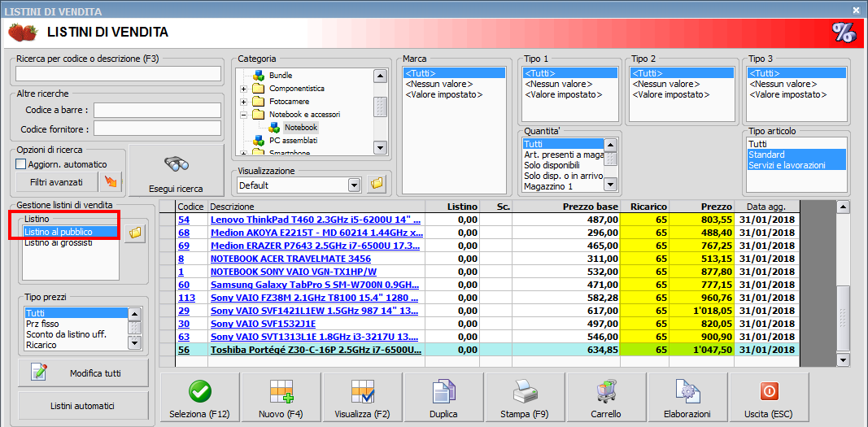Screen dimensions: 868x427
Task: Click up arrow in Categoria tree scrollbar
Action: tap(380, 76)
